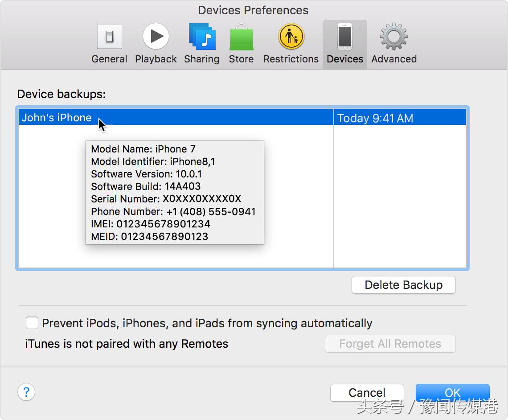Click the Advanced tab label text
508x420 pixels.
click(x=394, y=59)
